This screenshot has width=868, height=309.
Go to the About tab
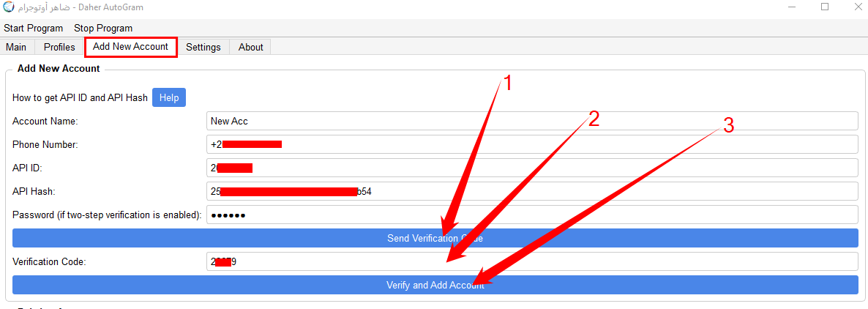coord(250,47)
